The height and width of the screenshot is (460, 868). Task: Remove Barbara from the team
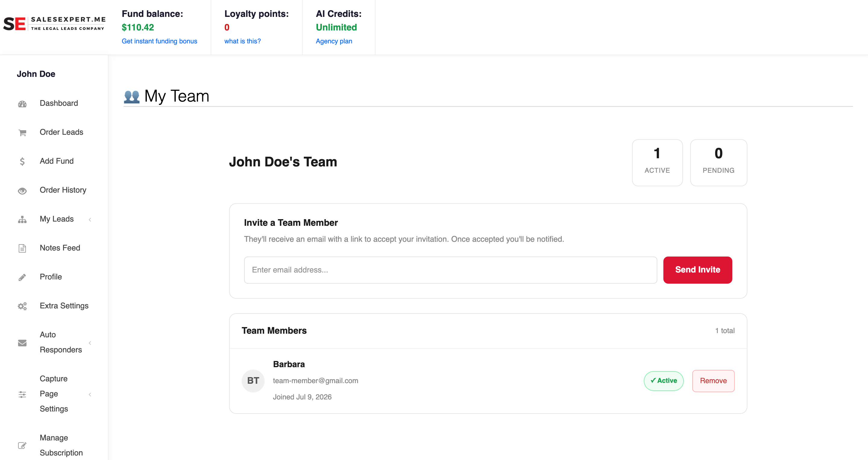713,381
